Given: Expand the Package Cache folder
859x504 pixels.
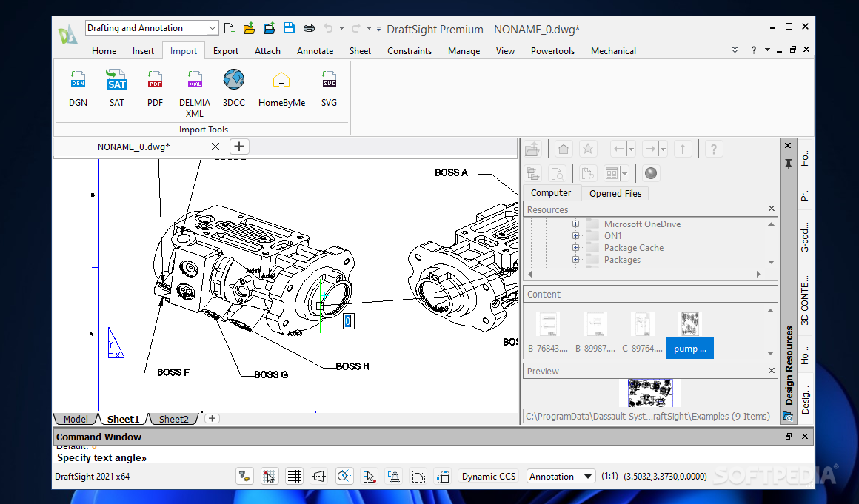Looking at the screenshot, I should click(576, 248).
